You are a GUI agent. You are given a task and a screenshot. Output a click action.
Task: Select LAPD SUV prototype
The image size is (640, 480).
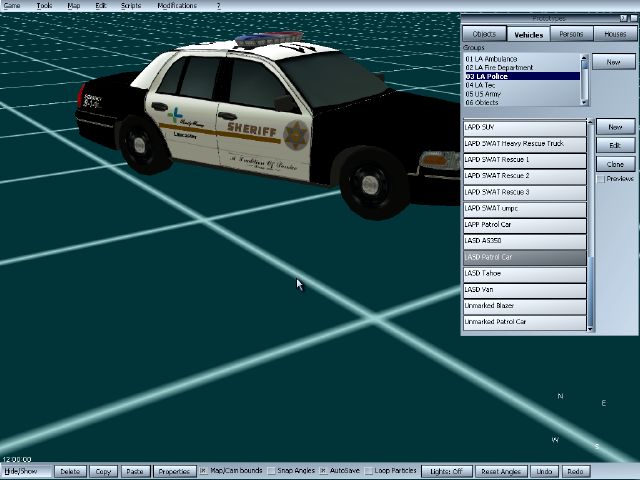524,128
